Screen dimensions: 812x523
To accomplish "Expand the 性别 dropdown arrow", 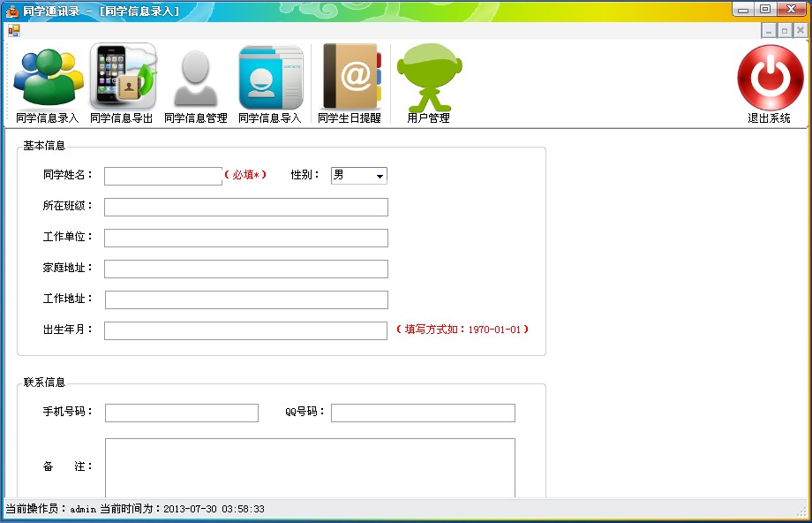I will point(380,176).
